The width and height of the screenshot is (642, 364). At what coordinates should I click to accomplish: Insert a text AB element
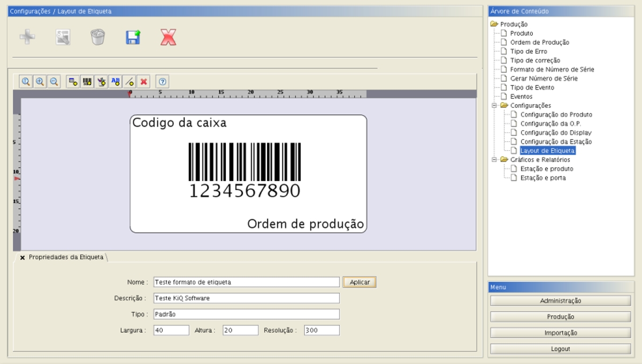coord(115,82)
